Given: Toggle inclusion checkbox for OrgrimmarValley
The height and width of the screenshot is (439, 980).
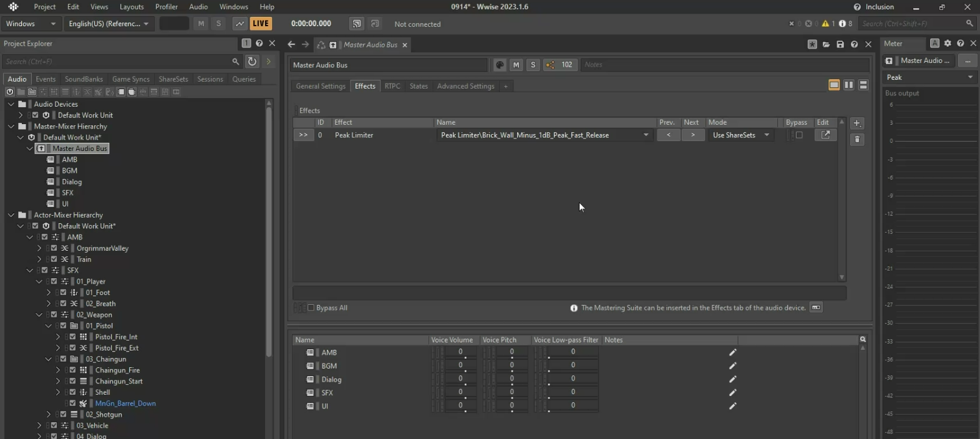Looking at the screenshot, I should [54, 248].
